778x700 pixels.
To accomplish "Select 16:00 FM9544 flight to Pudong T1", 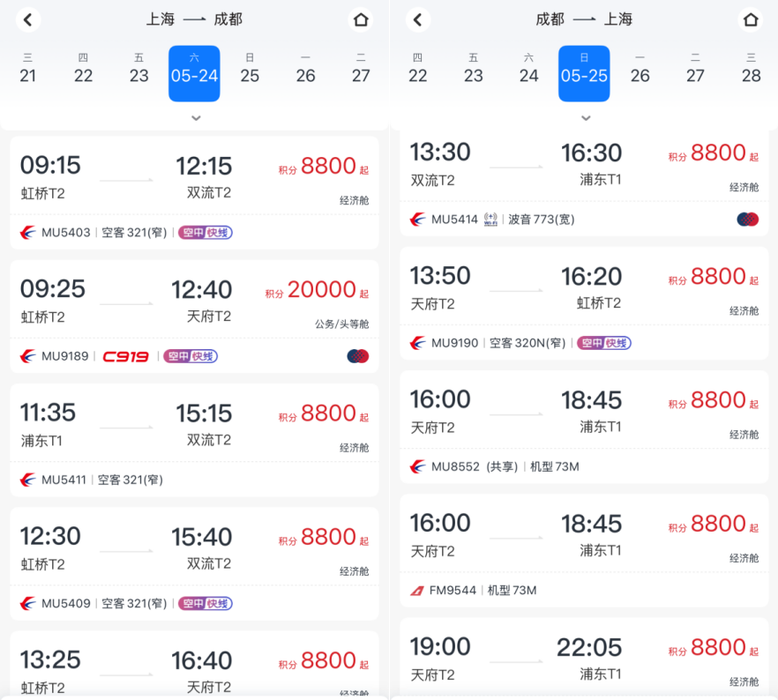I will point(584,551).
